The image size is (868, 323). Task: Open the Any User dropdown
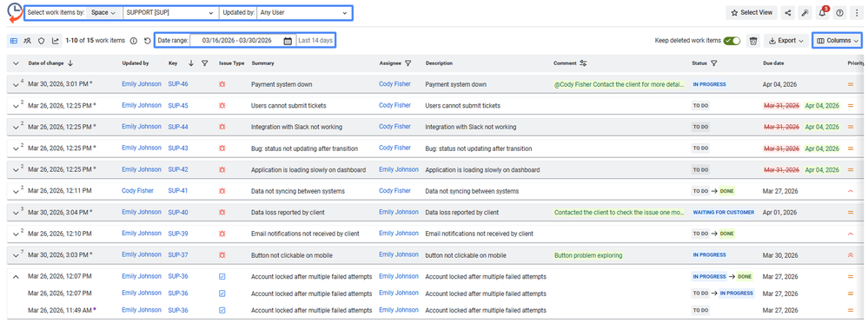point(303,12)
